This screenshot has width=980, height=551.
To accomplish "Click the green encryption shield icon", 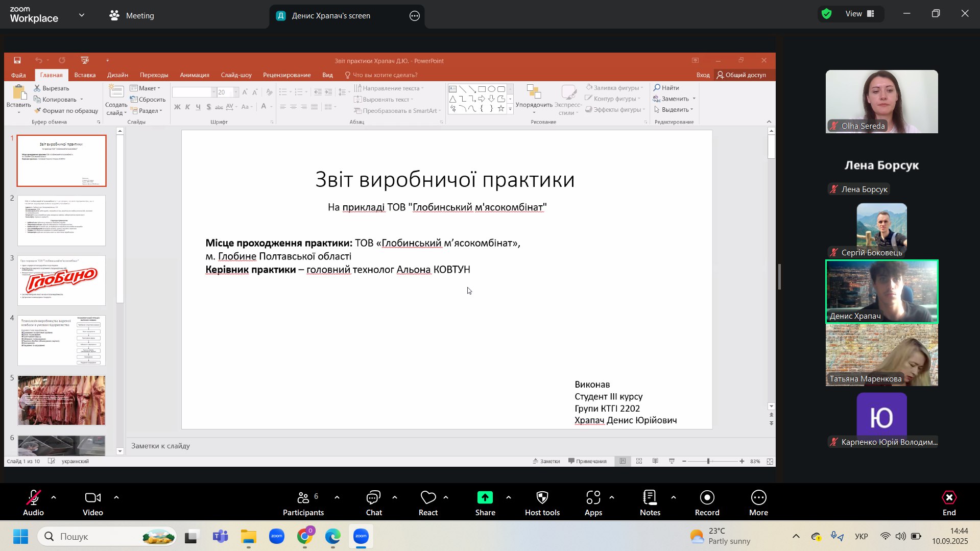I will (827, 14).
